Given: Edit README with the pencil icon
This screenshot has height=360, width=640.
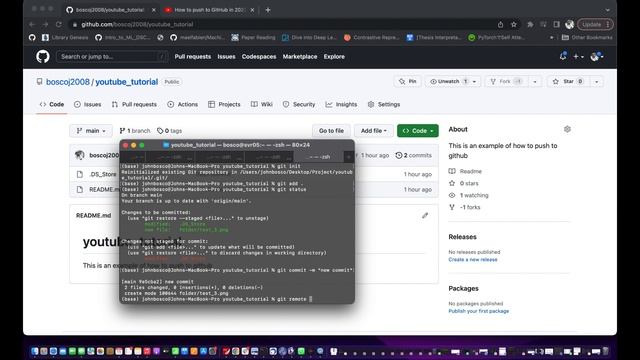Looking at the screenshot, I should tap(425, 215).
